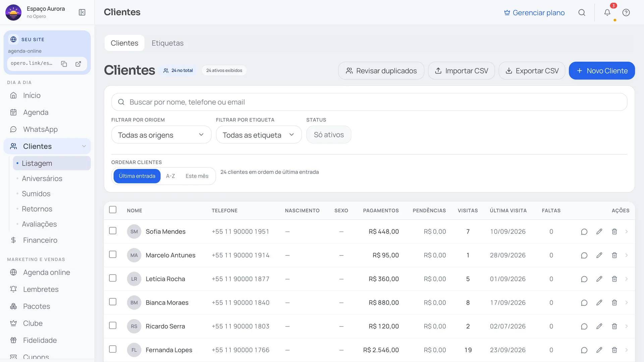Delete Bianca Moraes with trash icon
This screenshot has height=362, width=644.
(614, 303)
